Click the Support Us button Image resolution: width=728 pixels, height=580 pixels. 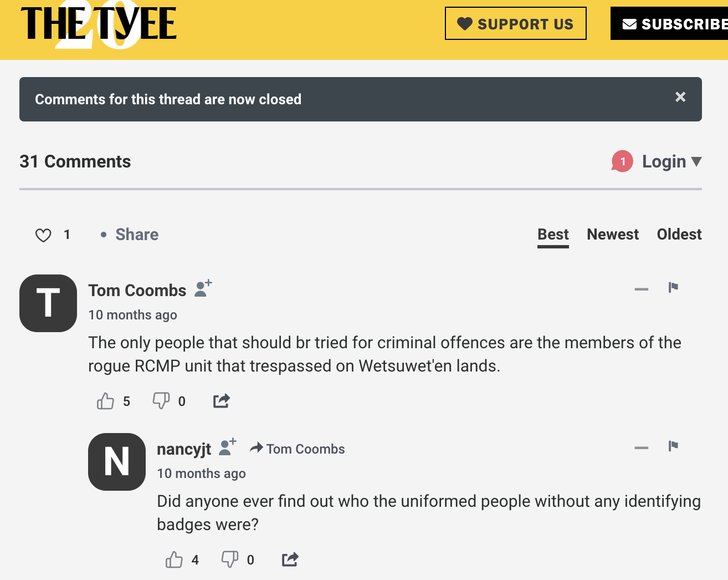[x=516, y=23]
